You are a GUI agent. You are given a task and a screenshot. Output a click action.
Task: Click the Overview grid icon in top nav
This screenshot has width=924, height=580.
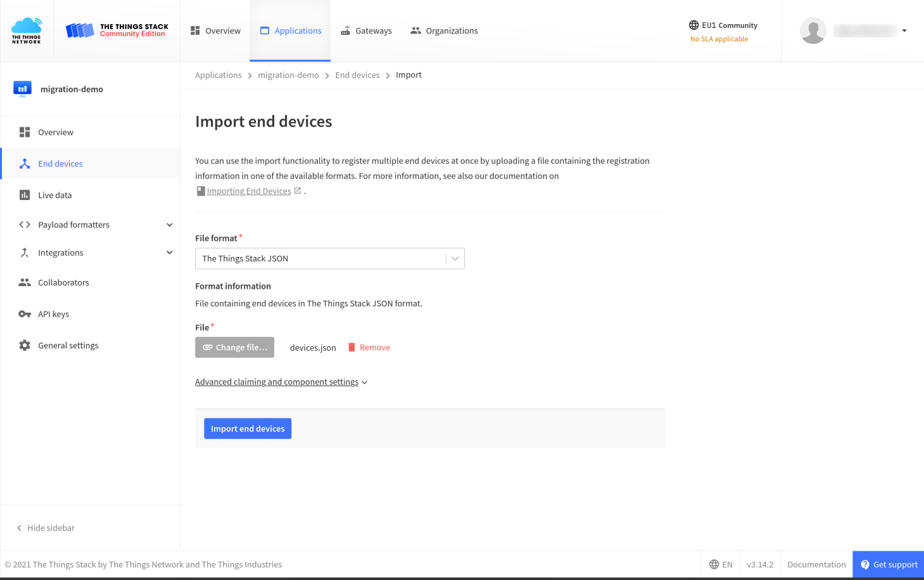click(195, 30)
